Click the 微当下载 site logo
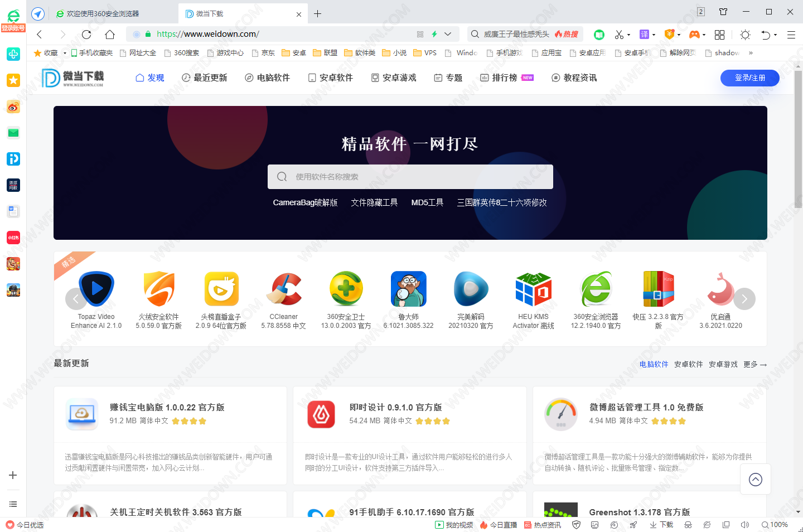Viewport: 803px width, 532px height. click(74, 78)
